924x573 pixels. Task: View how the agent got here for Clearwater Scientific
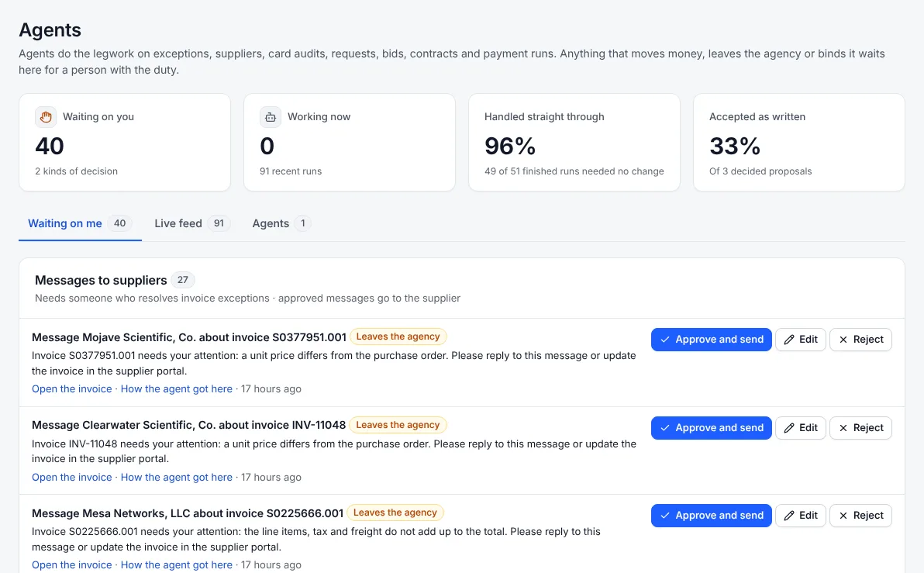(x=176, y=478)
